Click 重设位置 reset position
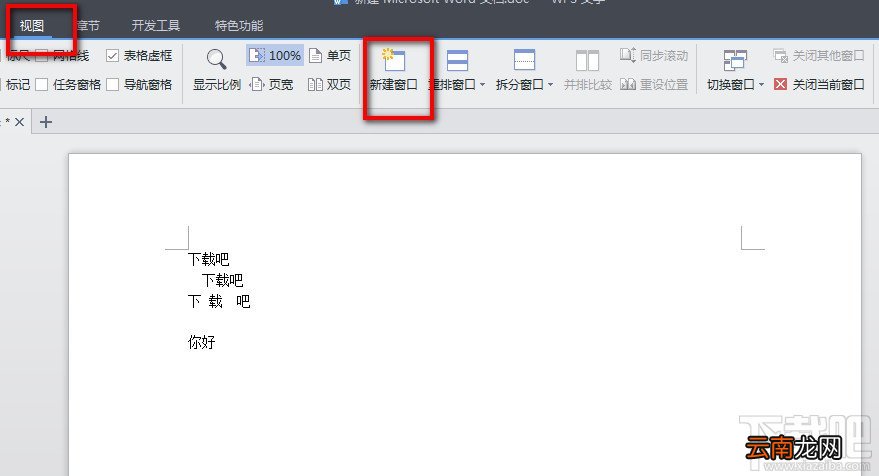Viewport: 879px width, 476px height. coord(654,85)
